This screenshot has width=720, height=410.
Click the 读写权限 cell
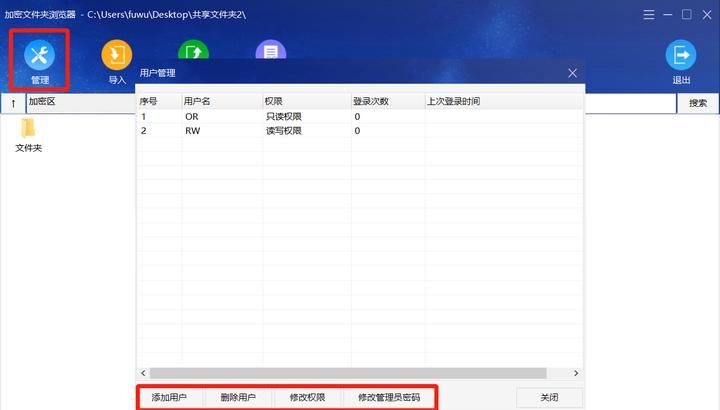click(283, 131)
